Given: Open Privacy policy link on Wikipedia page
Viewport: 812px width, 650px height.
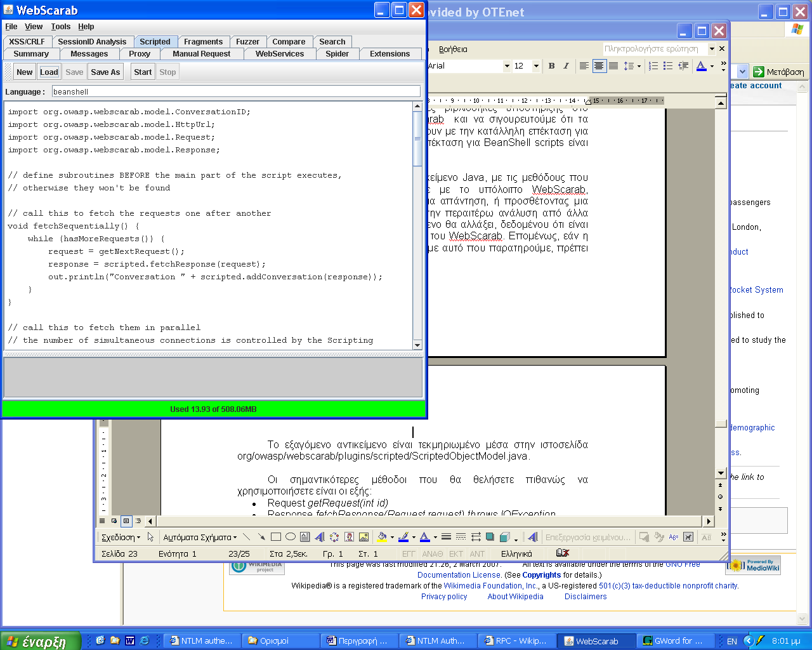Looking at the screenshot, I should [444, 597].
